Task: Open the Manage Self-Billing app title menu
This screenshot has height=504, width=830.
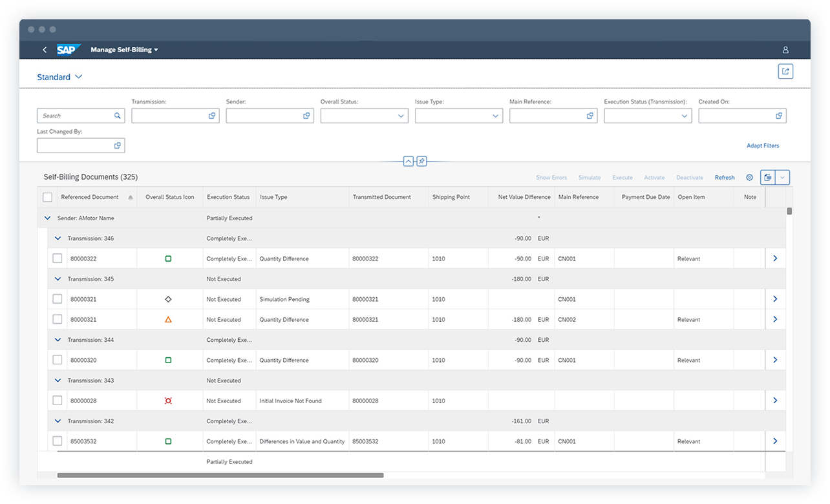Action: point(124,49)
